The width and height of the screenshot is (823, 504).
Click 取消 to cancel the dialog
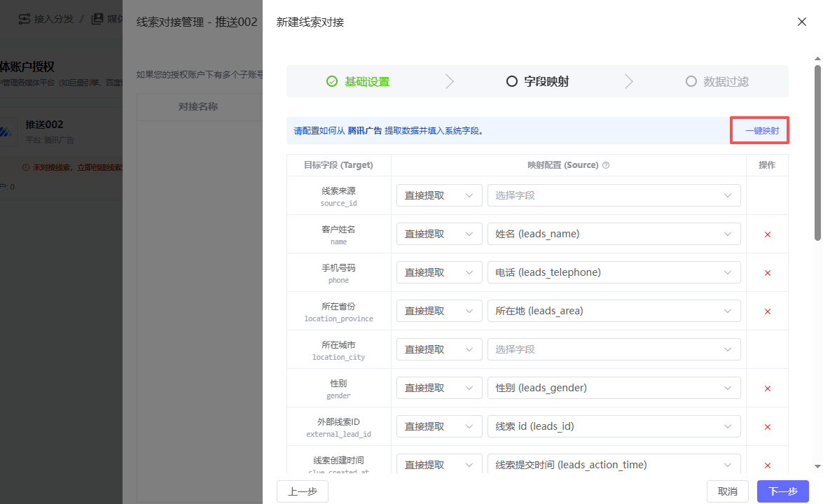click(x=728, y=491)
